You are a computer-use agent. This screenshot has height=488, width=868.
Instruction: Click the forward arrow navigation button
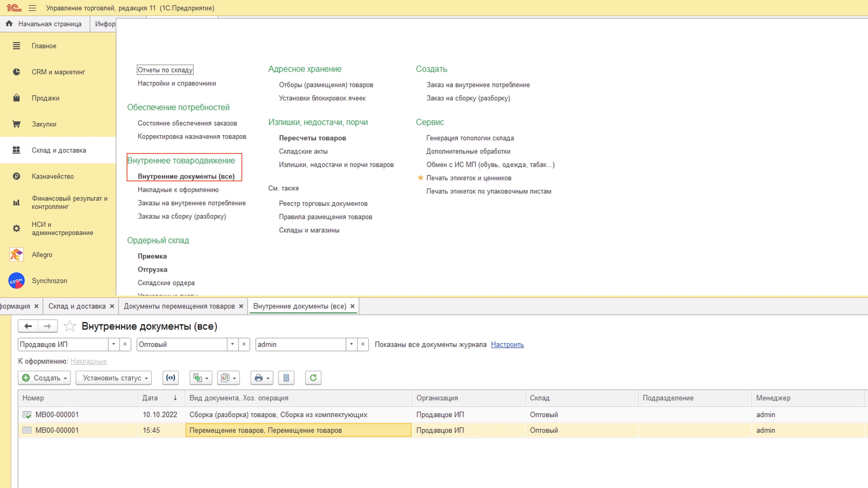(47, 326)
